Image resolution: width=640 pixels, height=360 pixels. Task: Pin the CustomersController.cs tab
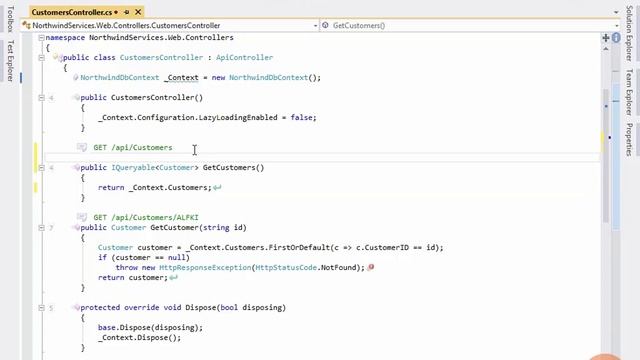tap(127, 12)
